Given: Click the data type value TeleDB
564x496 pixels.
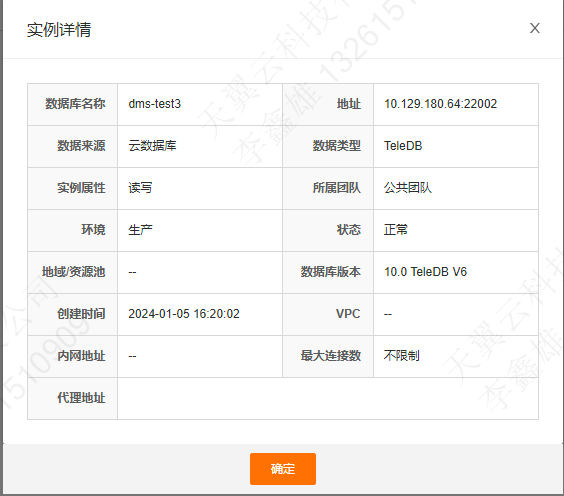Looking at the screenshot, I should [x=403, y=146].
